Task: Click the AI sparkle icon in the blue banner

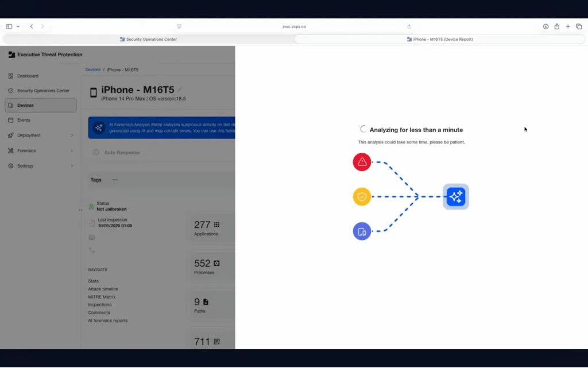Action: pyautogui.click(x=99, y=127)
